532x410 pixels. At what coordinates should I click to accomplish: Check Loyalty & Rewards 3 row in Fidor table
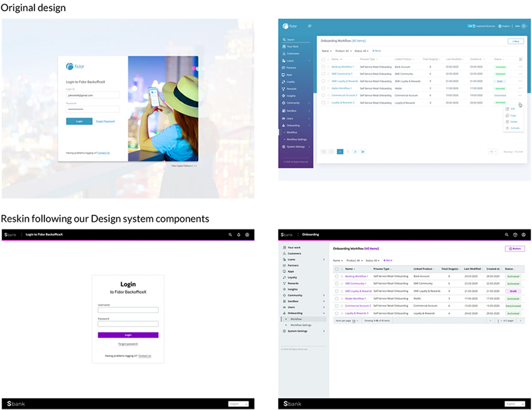(323, 102)
